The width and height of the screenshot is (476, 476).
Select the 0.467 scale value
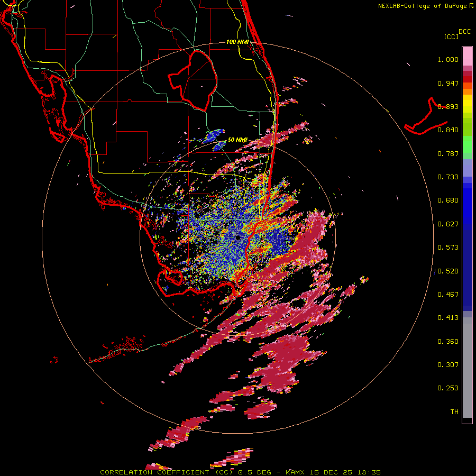(x=448, y=295)
